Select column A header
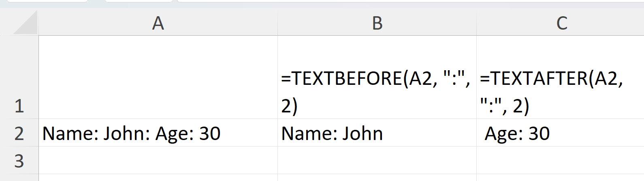Viewport: 644px width, 181px height. click(158, 23)
